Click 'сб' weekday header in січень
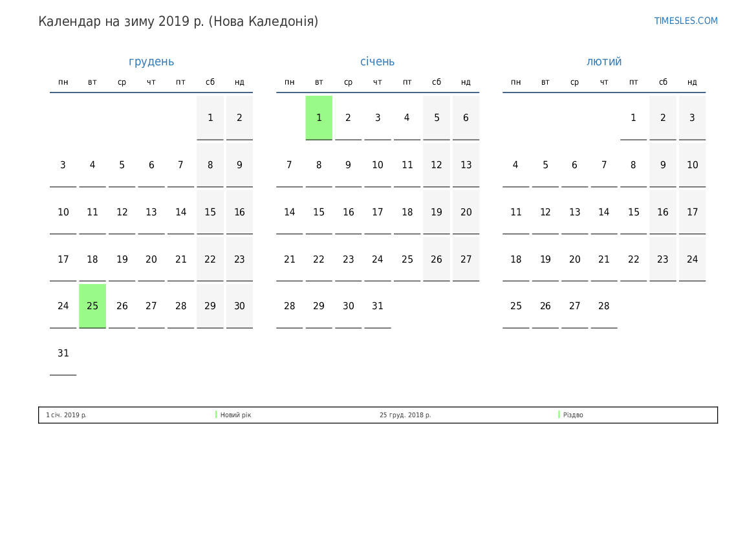The height and width of the screenshot is (535, 756). [437, 82]
